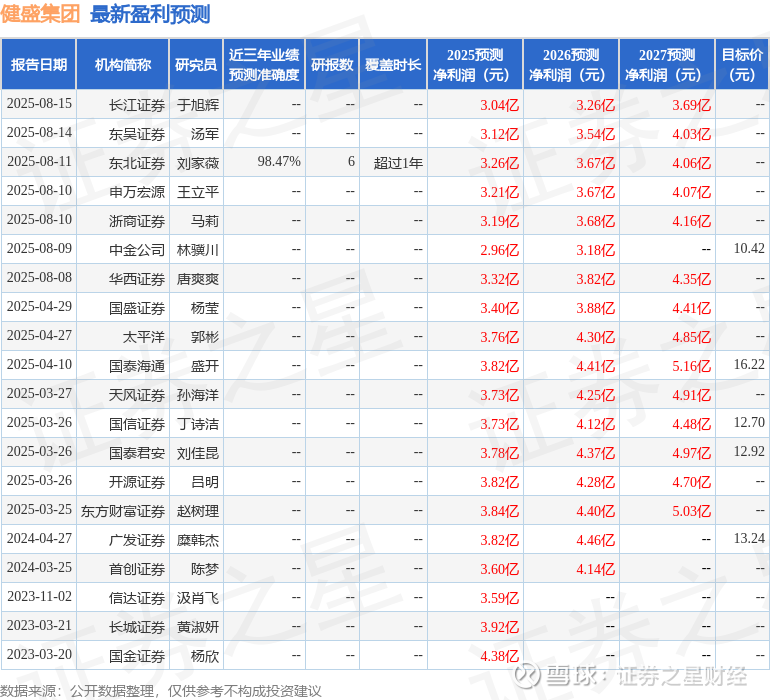
Task: Select institution 国泰君安
Action: pyautogui.click(x=137, y=453)
